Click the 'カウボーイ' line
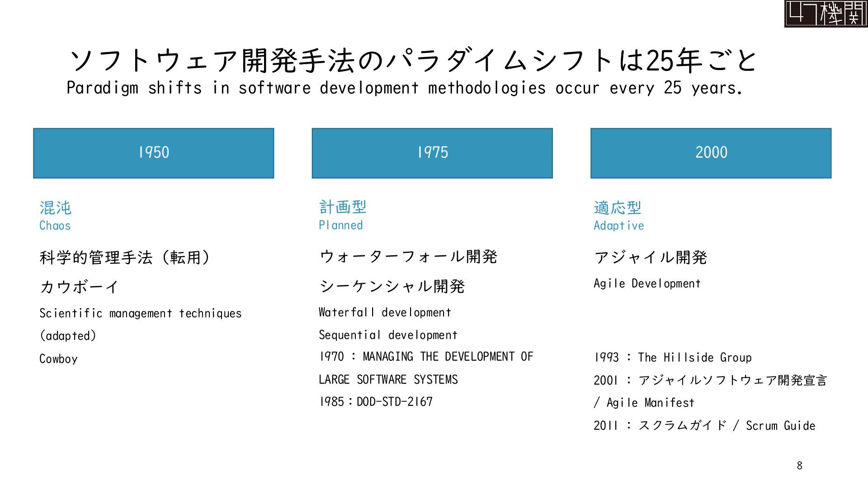 coord(79,286)
